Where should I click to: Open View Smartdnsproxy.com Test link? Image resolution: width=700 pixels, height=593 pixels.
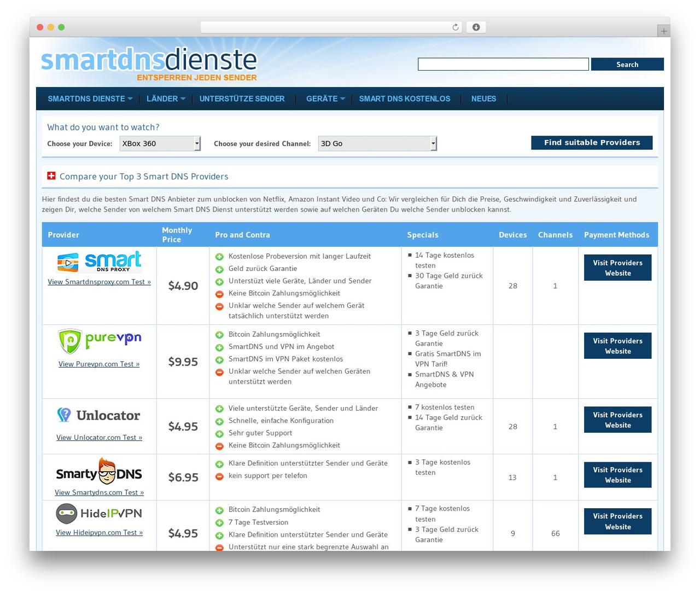[x=99, y=282]
